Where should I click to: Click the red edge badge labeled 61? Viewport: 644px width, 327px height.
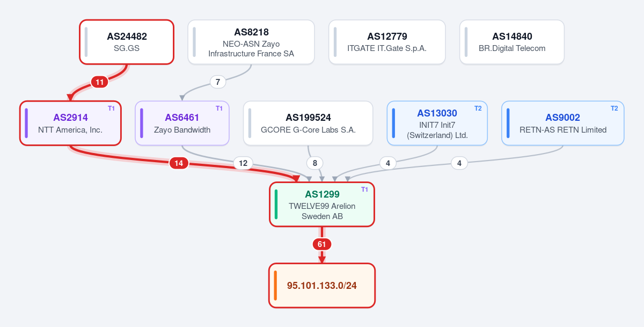[x=322, y=244]
